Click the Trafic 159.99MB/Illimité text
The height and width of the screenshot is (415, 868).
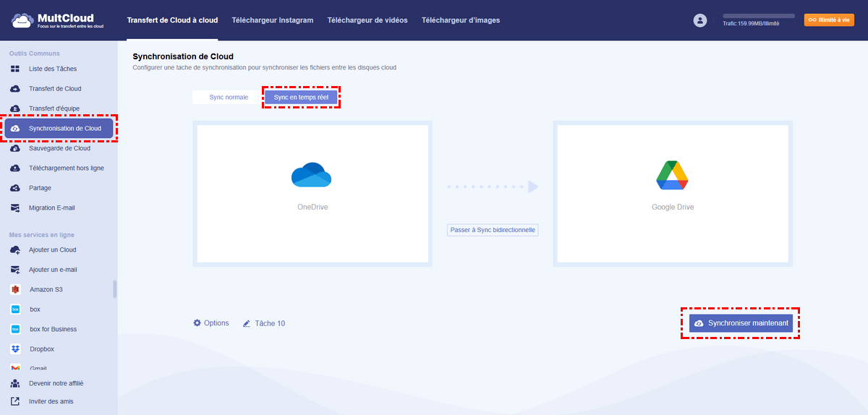point(751,24)
